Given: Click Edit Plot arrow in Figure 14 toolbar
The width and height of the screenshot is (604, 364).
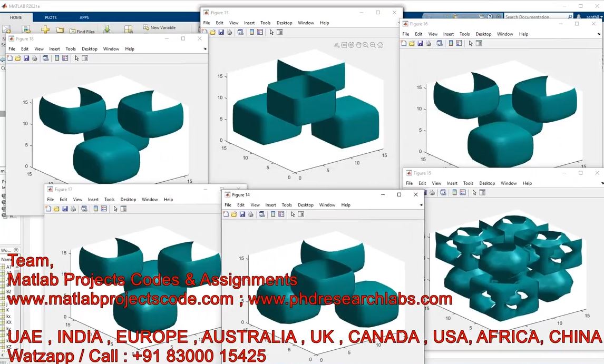Looking at the screenshot, I should tap(293, 214).
